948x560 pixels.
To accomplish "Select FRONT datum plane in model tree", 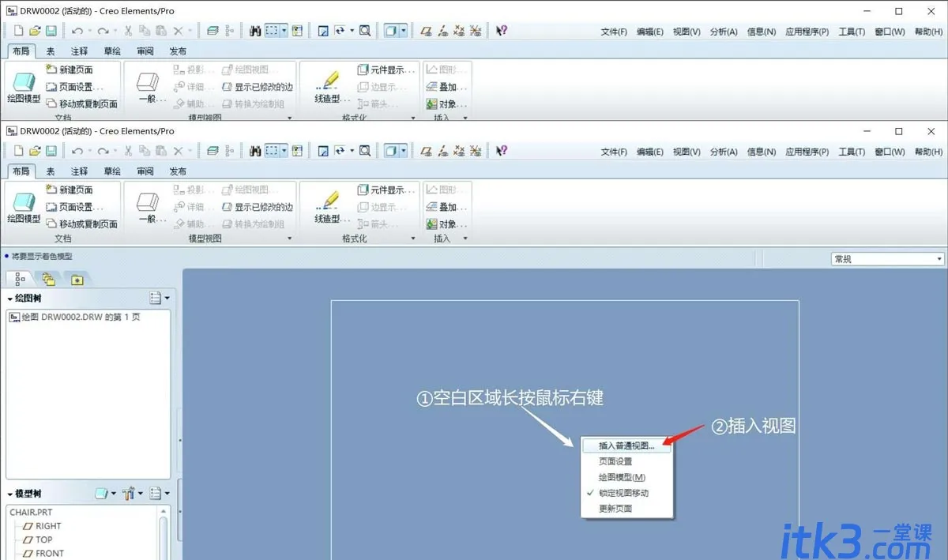I will point(43,554).
